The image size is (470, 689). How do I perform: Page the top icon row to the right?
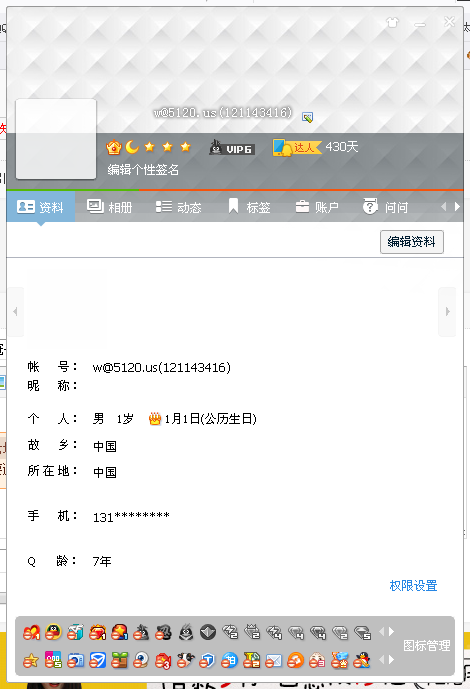(x=391, y=632)
